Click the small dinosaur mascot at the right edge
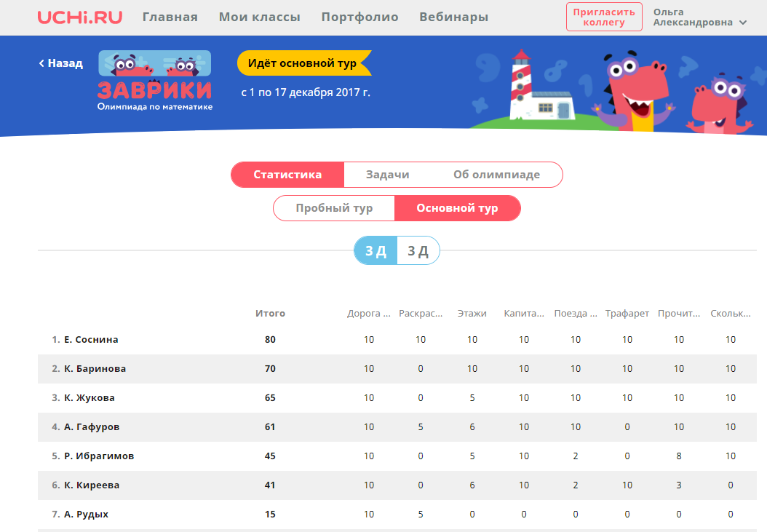 (x=720, y=104)
